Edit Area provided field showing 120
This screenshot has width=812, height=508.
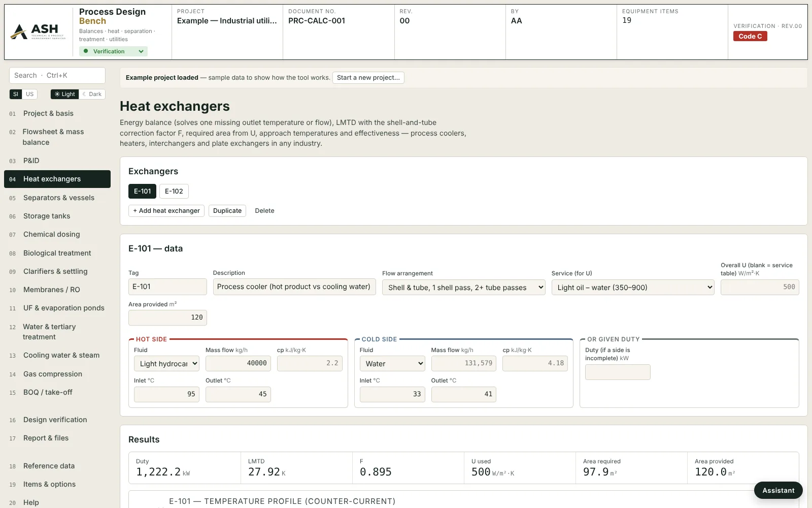tap(167, 317)
